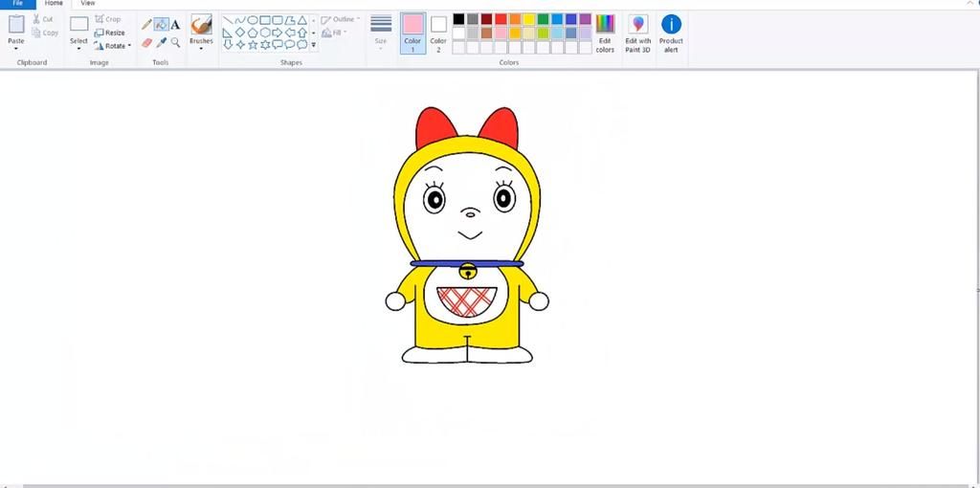Expand the Paste dropdown arrow
980x488 pixels.
pos(16,49)
